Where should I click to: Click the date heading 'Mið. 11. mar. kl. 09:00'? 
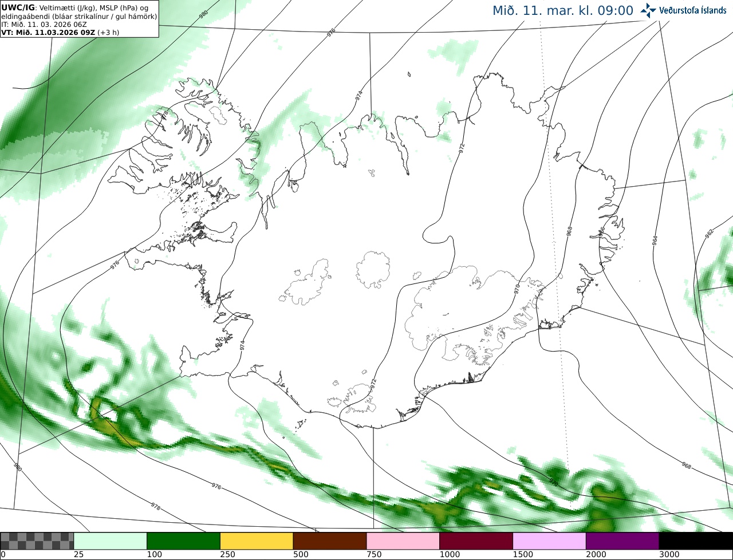pyautogui.click(x=563, y=11)
